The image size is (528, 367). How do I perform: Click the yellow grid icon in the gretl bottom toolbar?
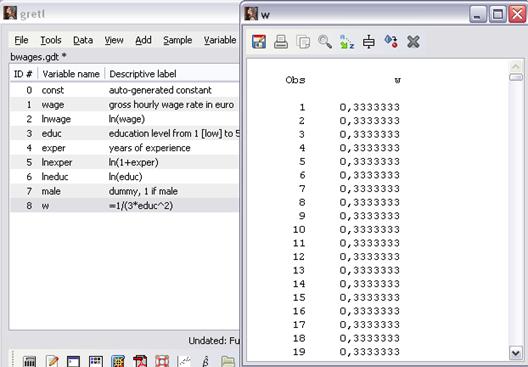pyautogui.click(x=118, y=361)
